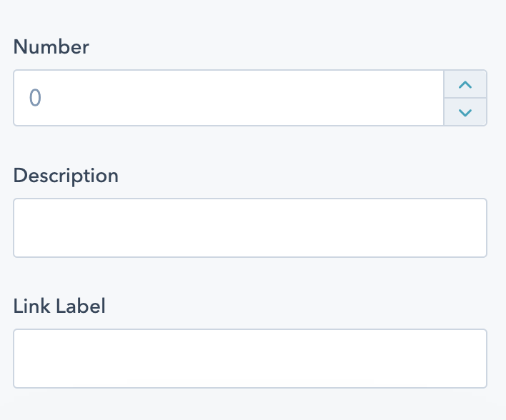
Task: Focus the Number input field
Action: coord(229,98)
